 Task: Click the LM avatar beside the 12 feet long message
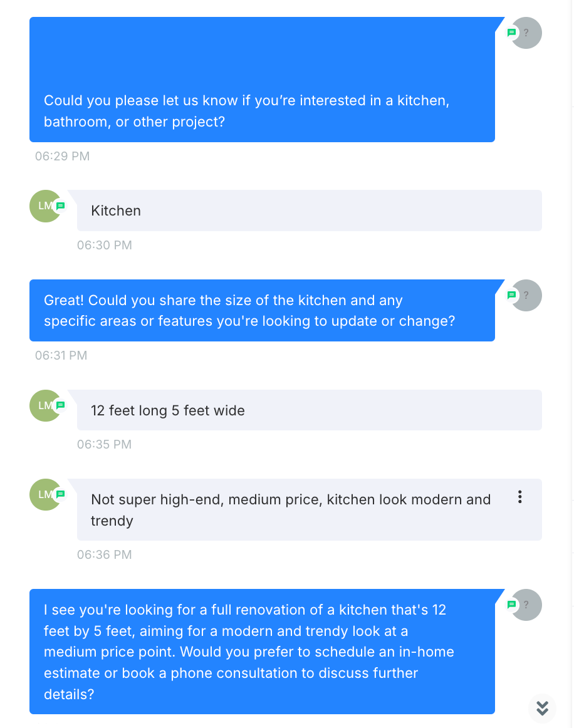46,405
